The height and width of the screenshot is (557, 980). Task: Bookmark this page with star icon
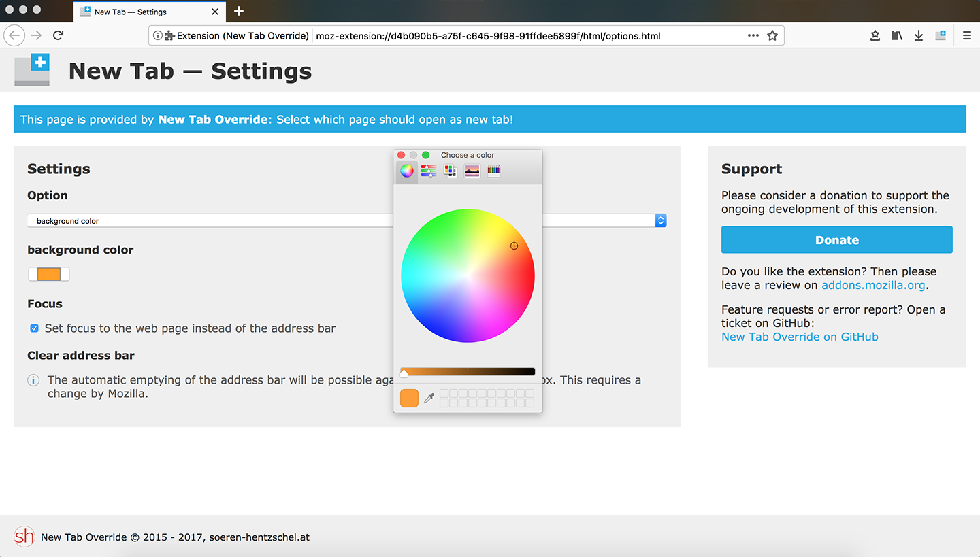click(x=772, y=36)
